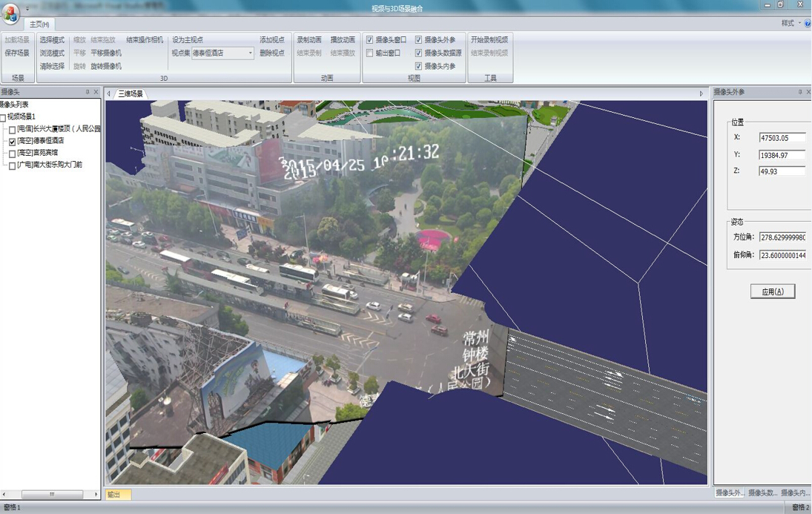Uncheck the 摄像头窗口 checkbox
Viewport: 812px width, 514px height.
point(370,40)
